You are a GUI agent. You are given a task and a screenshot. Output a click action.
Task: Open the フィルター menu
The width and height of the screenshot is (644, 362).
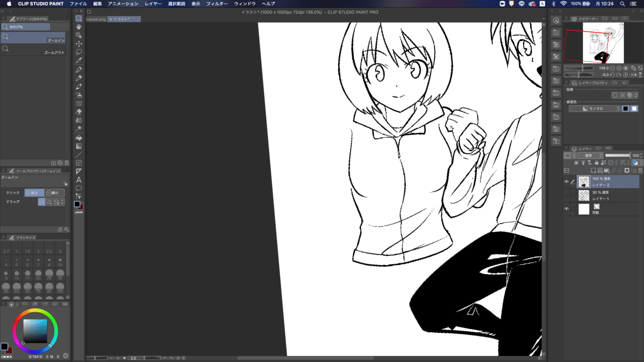[x=217, y=4]
